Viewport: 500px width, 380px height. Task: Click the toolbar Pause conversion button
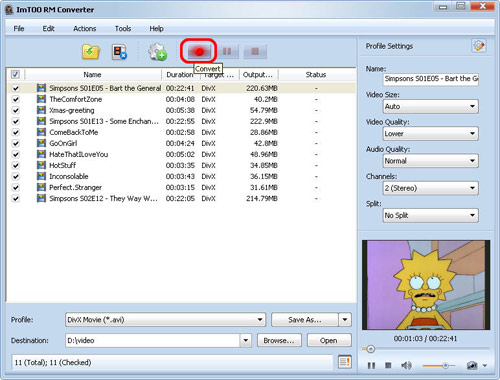227,51
